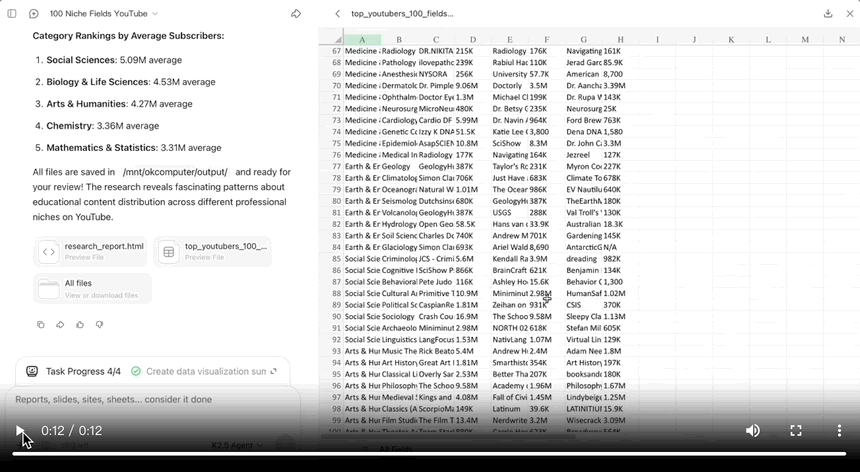Screen dimensions: 860x472
Task: Click the USGS cell
Action: coord(510,213)
